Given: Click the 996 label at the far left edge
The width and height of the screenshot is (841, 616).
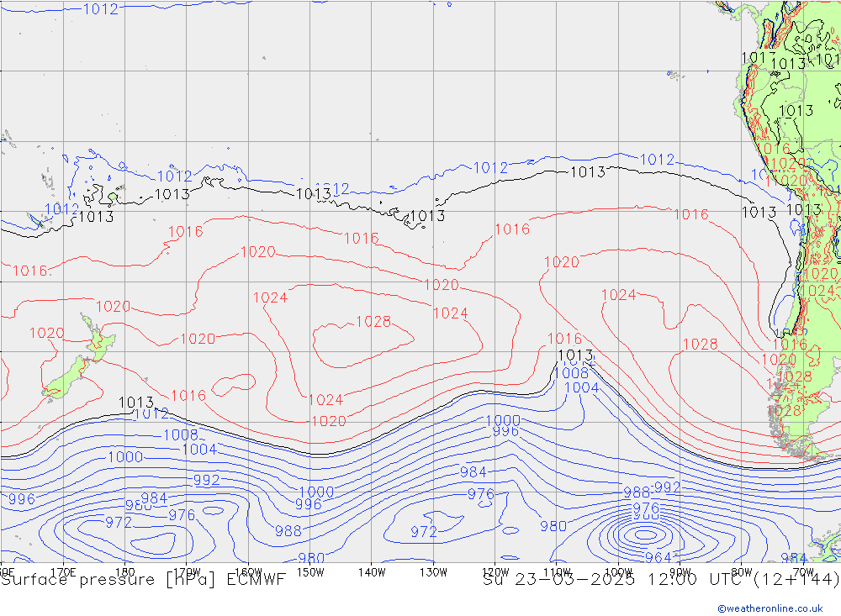Looking at the screenshot, I should [x=22, y=499].
